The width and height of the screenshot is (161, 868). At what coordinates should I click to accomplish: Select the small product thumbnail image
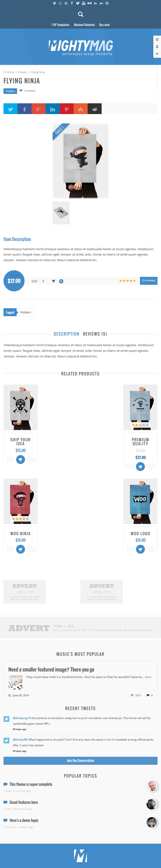pos(61,213)
